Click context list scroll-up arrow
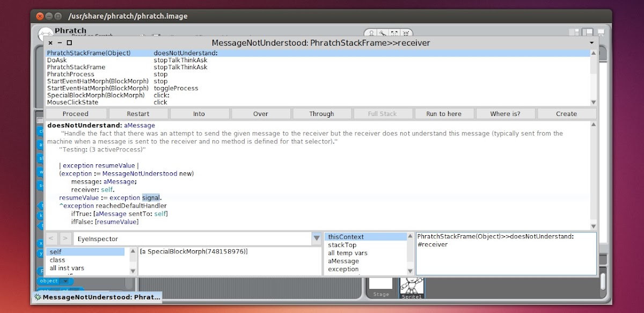 tap(411, 237)
